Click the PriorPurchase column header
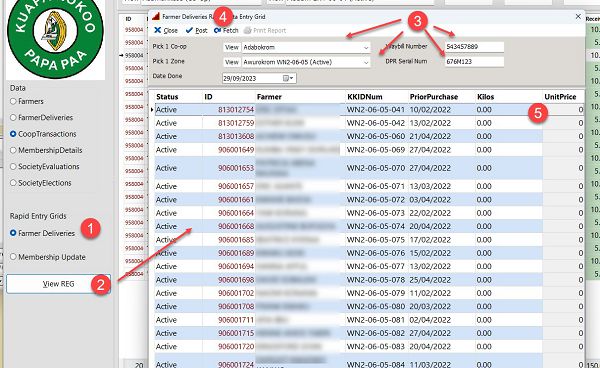Image resolution: width=600 pixels, height=368 pixels. pyautogui.click(x=434, y=97)
